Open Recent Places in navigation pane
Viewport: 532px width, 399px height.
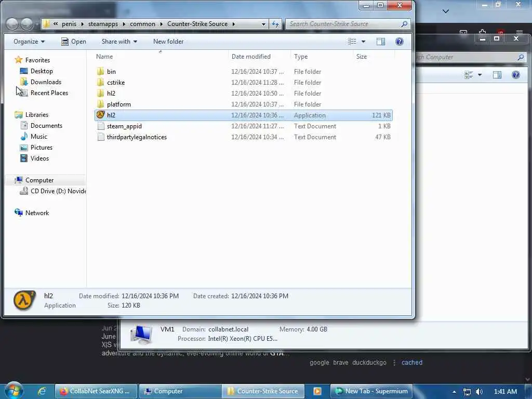pyautogui.click(x=49, y=92)
